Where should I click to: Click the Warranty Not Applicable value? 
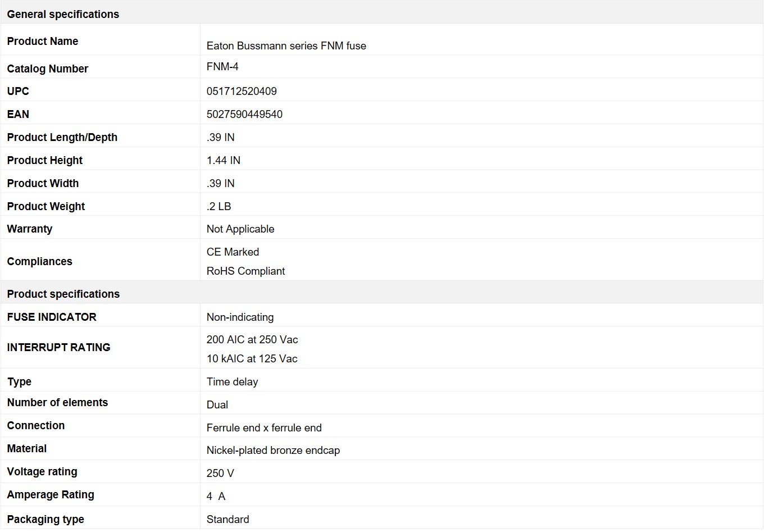[240, 229]
